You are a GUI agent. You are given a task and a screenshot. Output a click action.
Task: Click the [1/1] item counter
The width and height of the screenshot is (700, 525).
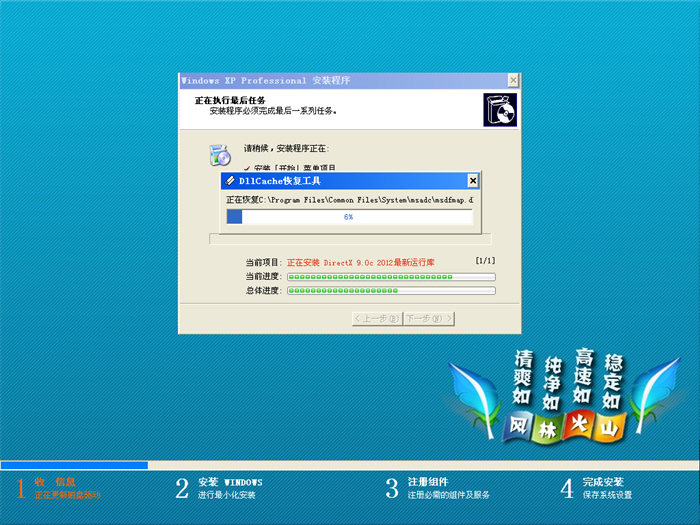click(x=485, y=260)
